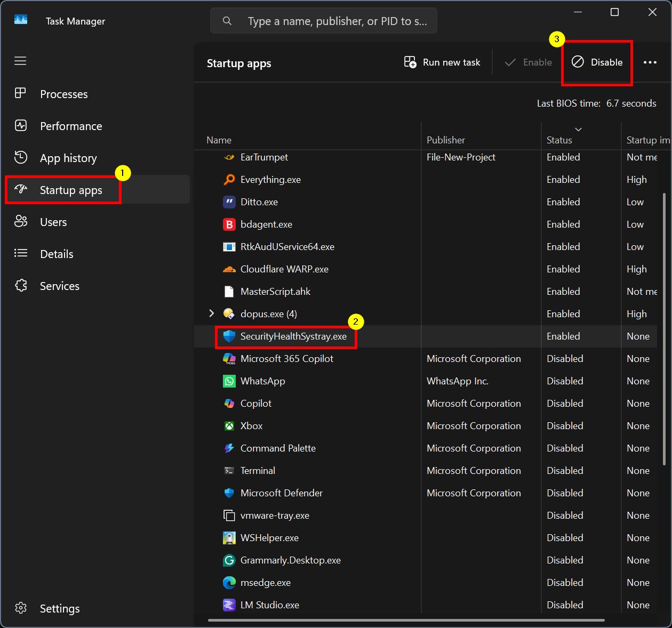Click the Terminal icon
Viewport: 672px width, 628px height.
pos(229,471)
